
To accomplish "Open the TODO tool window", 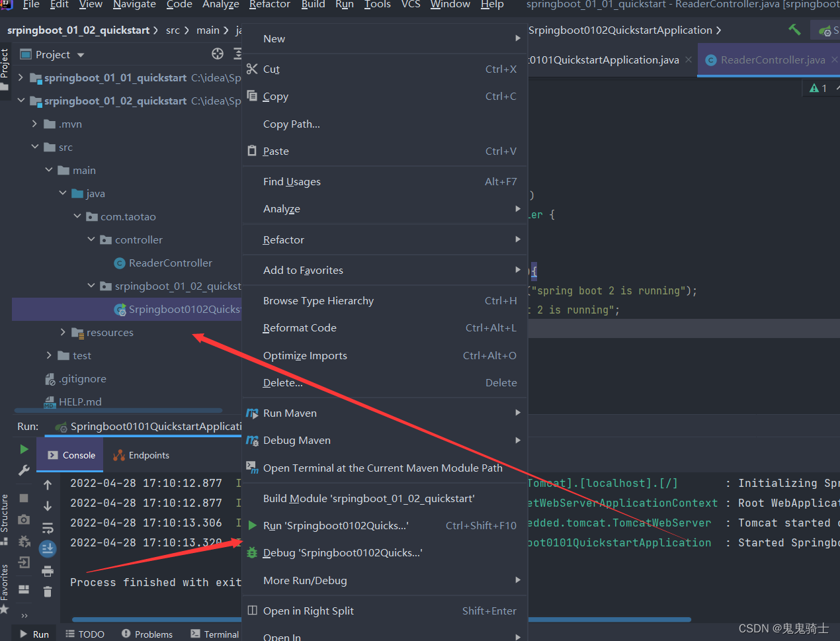I will click(x=85, y=634).
